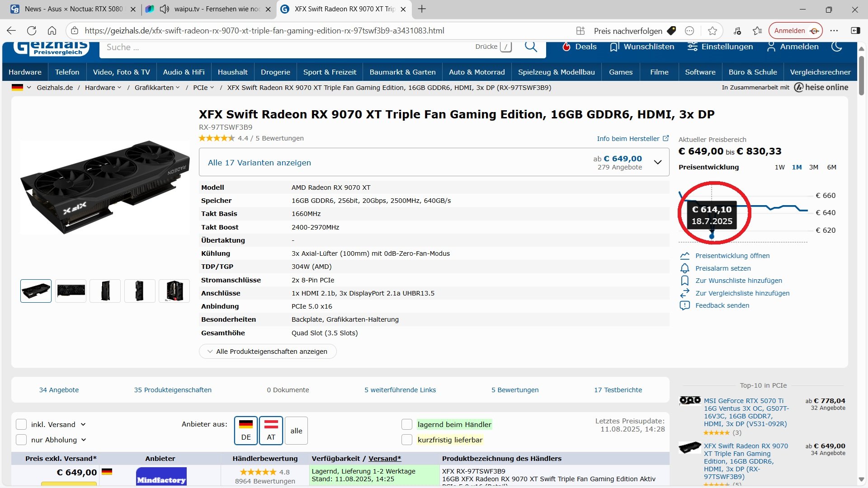Screen dimensions: 868x488
Task: Enable the inkl. Versand checkbox
Action: pyautogui.click(x=21, y=424)
